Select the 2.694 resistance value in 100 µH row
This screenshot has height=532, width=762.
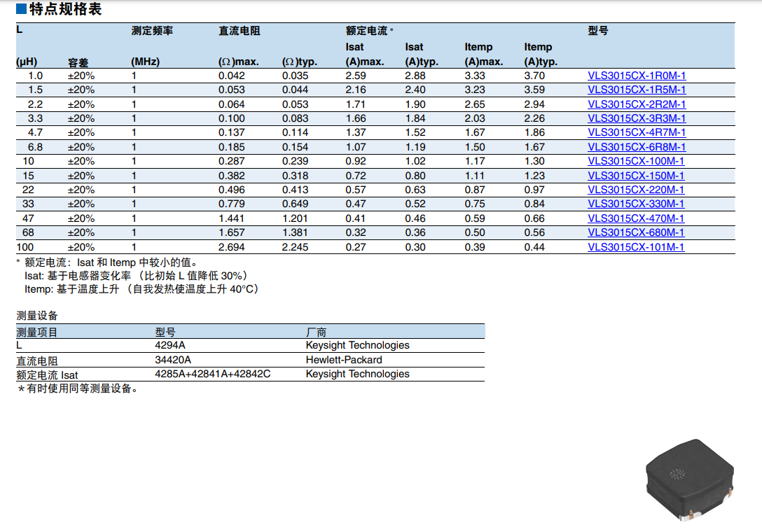232,247
